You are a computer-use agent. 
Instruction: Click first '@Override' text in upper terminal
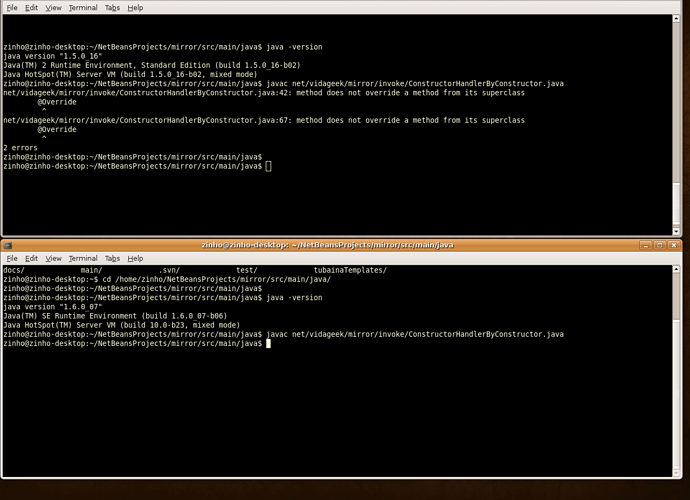tap(57, 102)
